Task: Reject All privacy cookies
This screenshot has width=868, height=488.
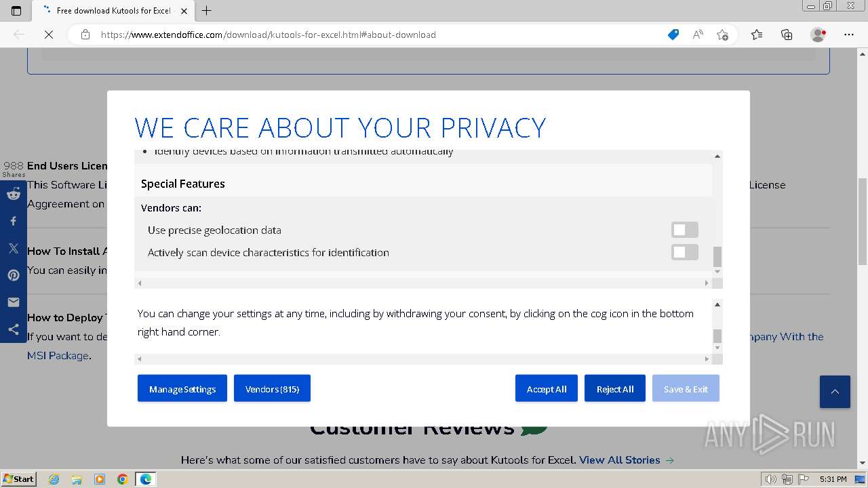Action: click(x=615, y=388)
